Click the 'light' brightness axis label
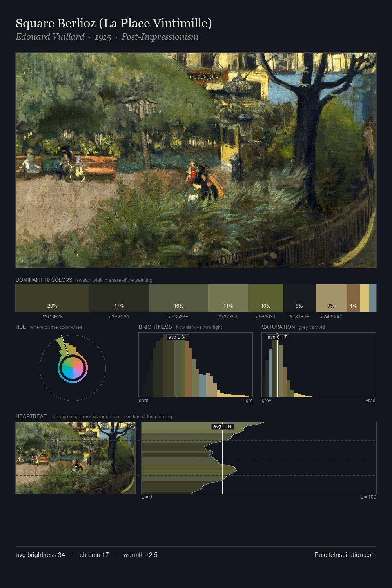The height and width of the screenshot is (588, 392). click(248, 401)
